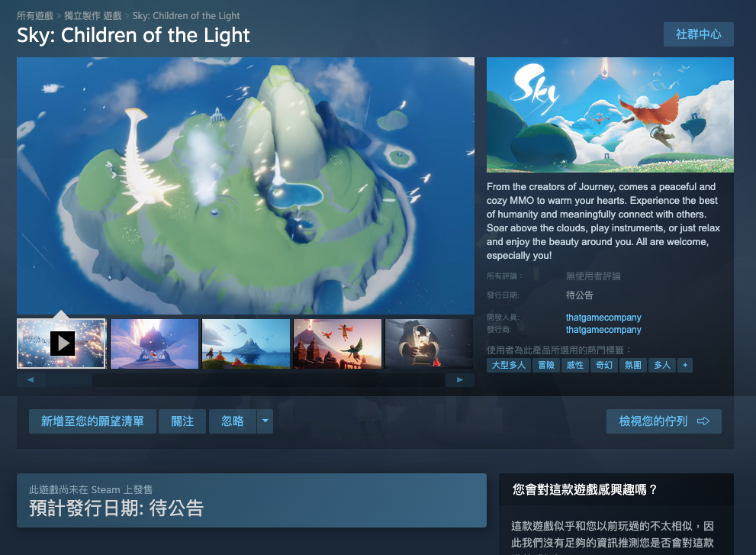Click the 忽略 ignore button
Screen dimensions: 756x555
(x=233, y=421)
